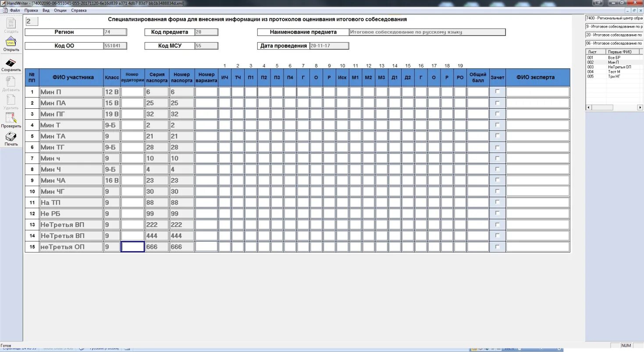Image resolution: width=644 pixels, height=352 pixels.
Task: Toggle the Зачет checkbox in row 7
Action: click(497, 158)
